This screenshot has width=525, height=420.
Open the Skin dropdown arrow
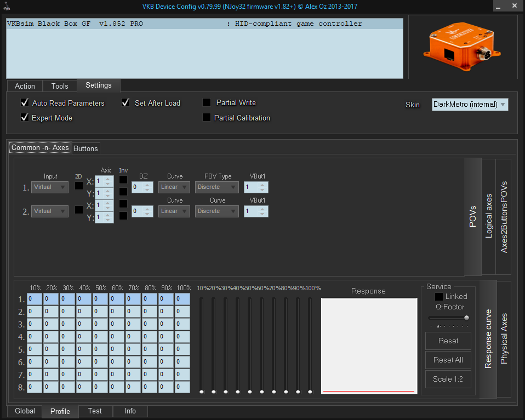503,104
